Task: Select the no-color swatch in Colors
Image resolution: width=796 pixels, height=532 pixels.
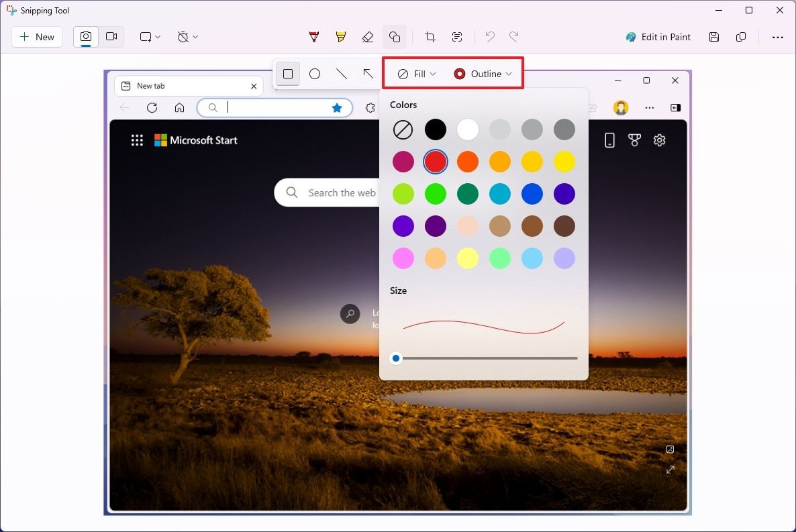Action: pyautogui.click(x=403, y=129)
